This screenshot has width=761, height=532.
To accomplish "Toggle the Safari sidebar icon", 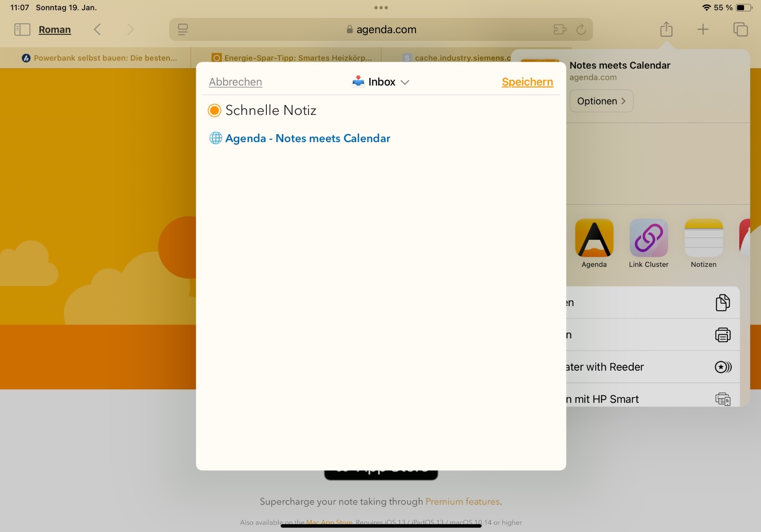I will 22,29.
